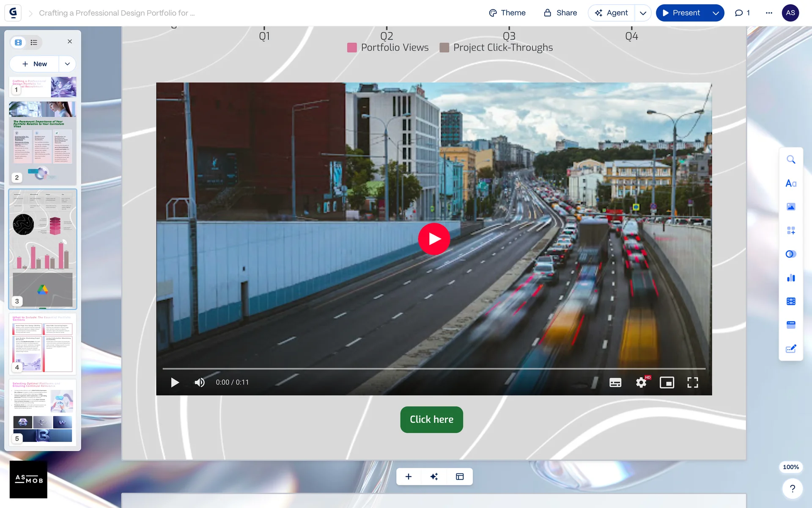
Task: Switch to filmstrip thumbnail view
Action: (18, 42)
